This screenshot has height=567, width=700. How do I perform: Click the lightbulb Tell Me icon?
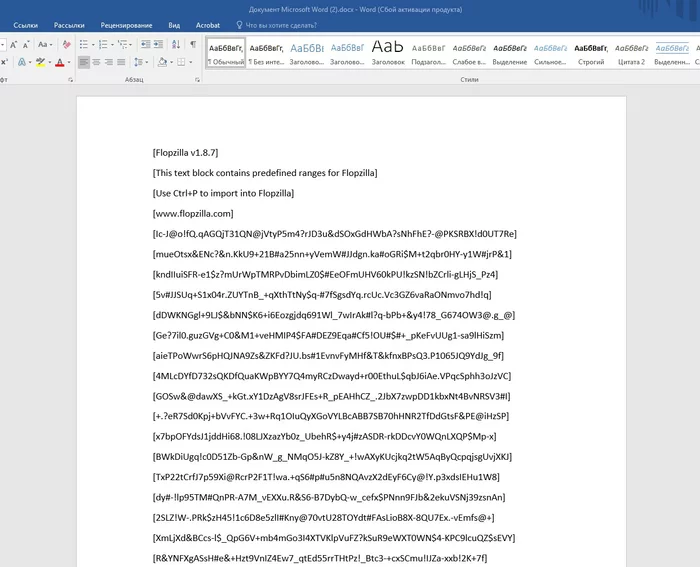point(239,25)
